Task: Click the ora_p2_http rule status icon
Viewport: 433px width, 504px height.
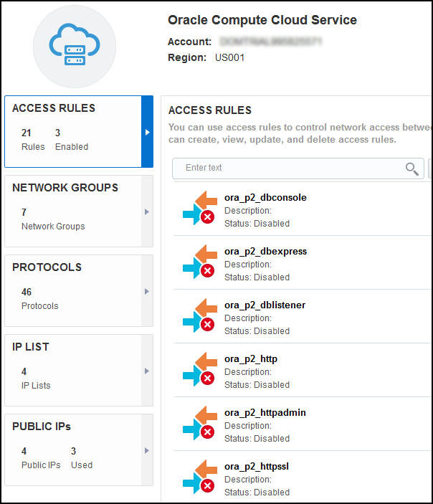Action: [200, 369]
